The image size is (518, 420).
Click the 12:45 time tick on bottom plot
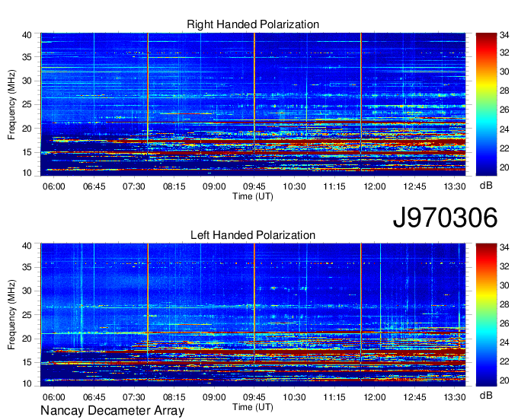(414, 397)
